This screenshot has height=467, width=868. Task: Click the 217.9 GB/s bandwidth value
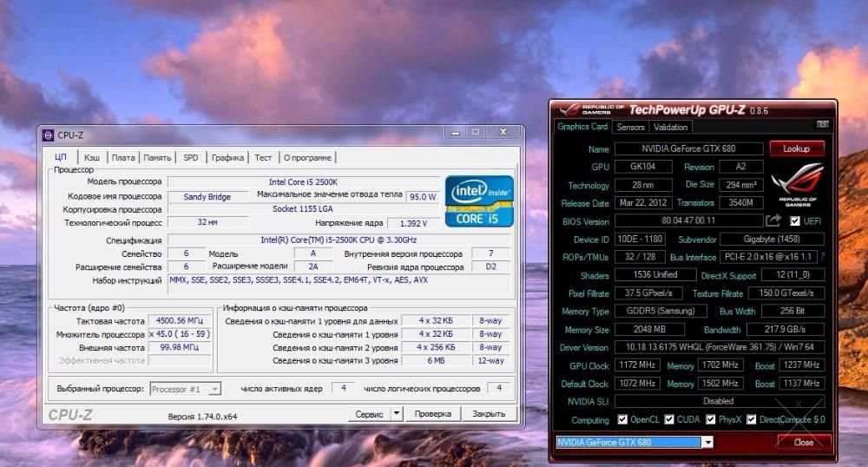point(786,329)
